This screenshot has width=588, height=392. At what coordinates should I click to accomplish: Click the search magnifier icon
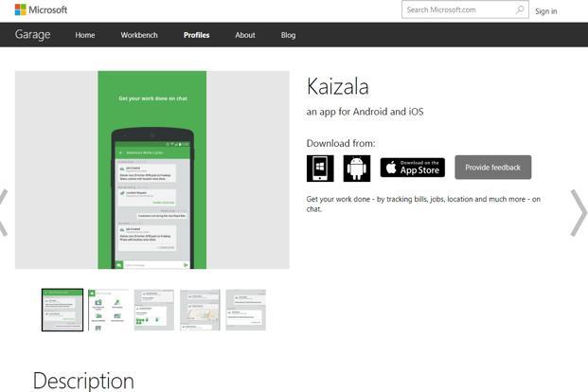point(520,9)
